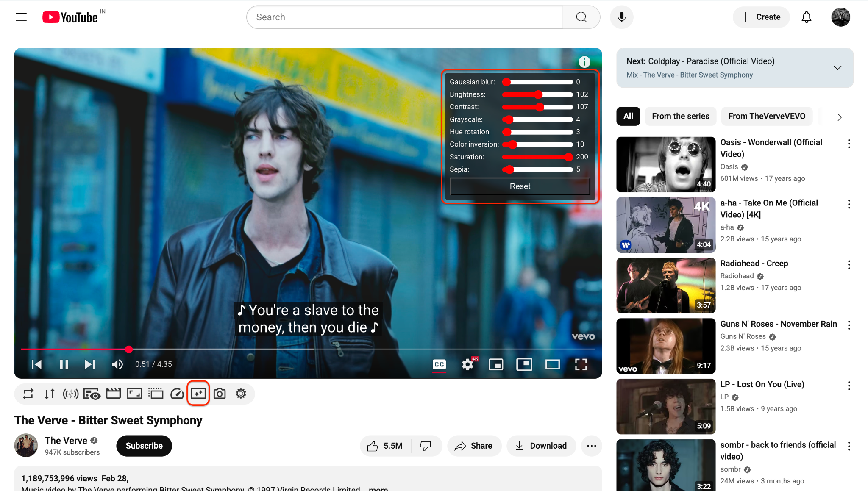The height and width of the screenshot is (491, 868).
Task: Enable miniplayer mode
Action: pyautogui.click(x=496, y=364)
